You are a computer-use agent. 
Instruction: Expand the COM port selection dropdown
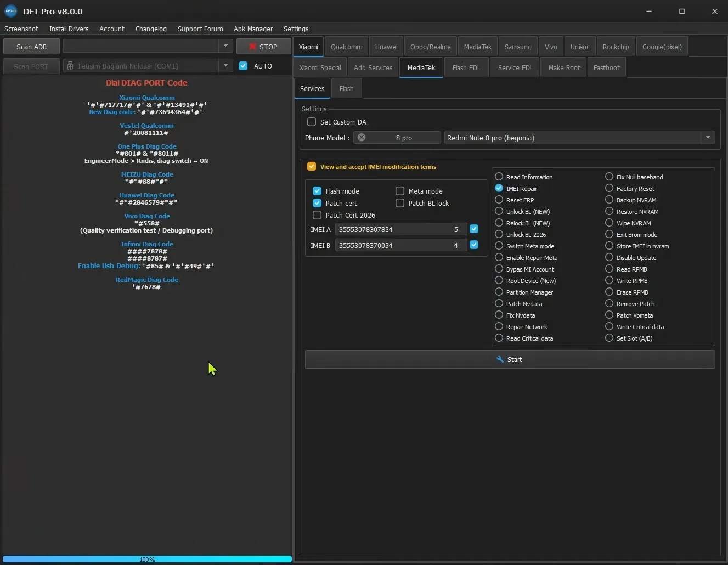225,66
